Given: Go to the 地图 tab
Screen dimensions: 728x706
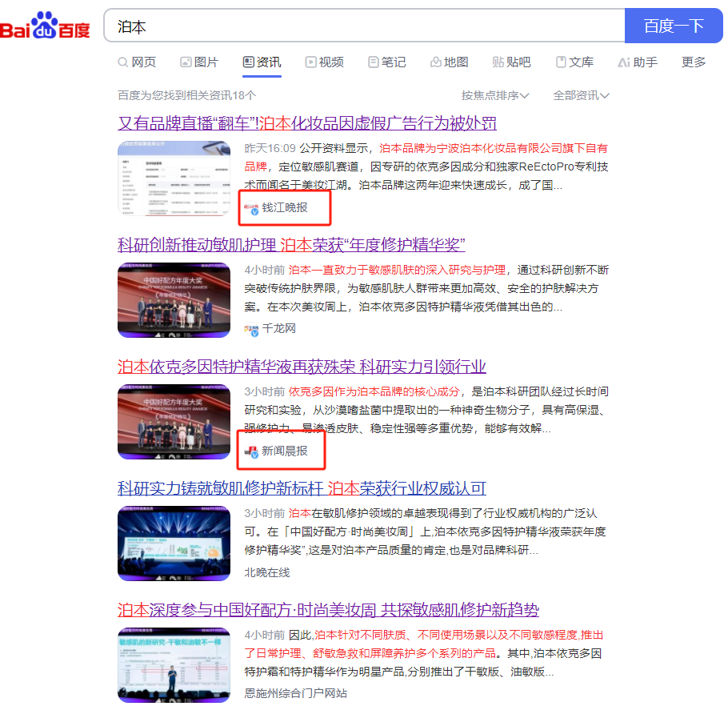Looking at the screenshot, I should (x=449, y=62).
